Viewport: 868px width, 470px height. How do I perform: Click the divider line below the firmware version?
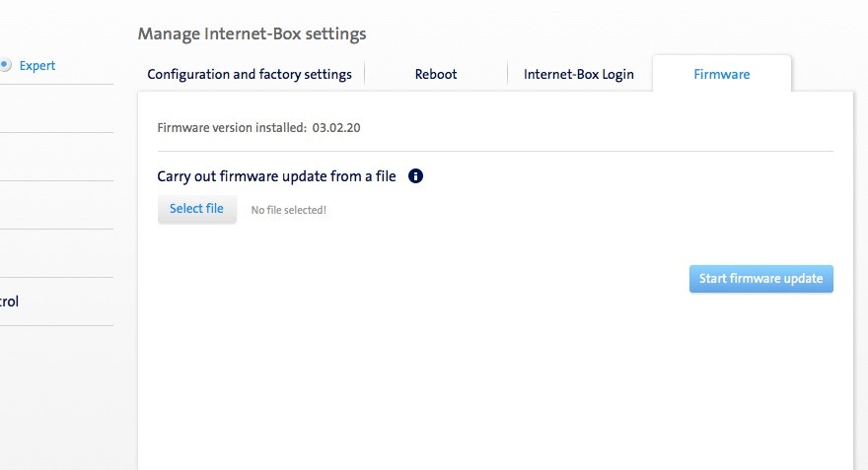pos(495,151)
